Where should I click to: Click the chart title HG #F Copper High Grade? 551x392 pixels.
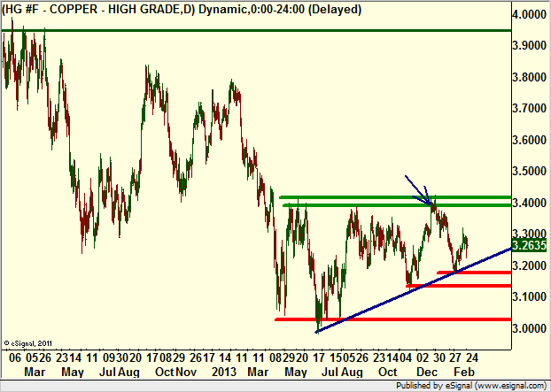[x=182, y=9]
